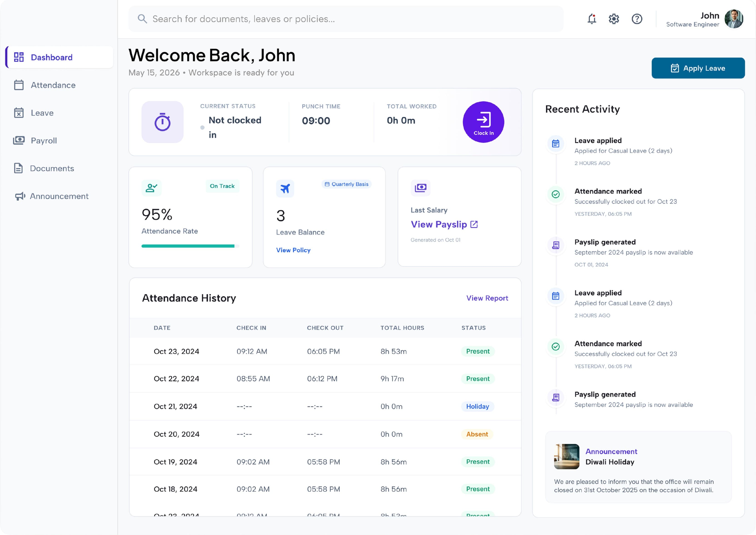Click the Quarterly Basis badge

pos(346,184)
